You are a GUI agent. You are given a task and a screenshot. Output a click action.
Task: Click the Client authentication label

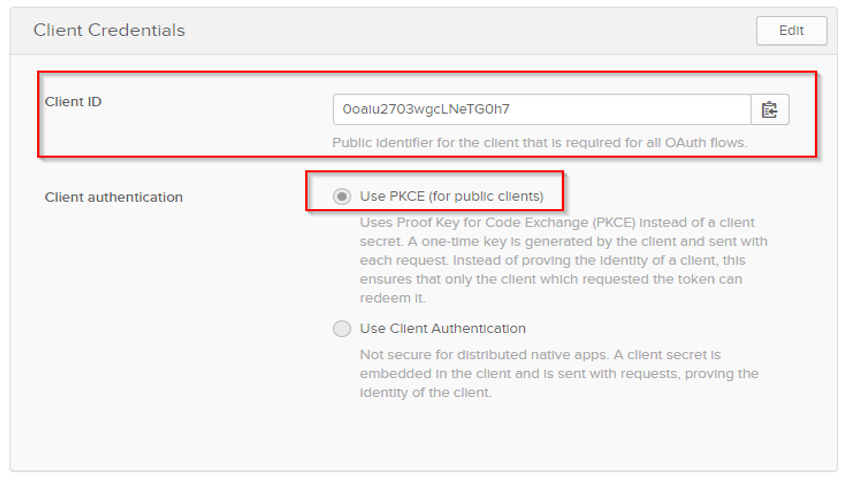tap(114, 197)
